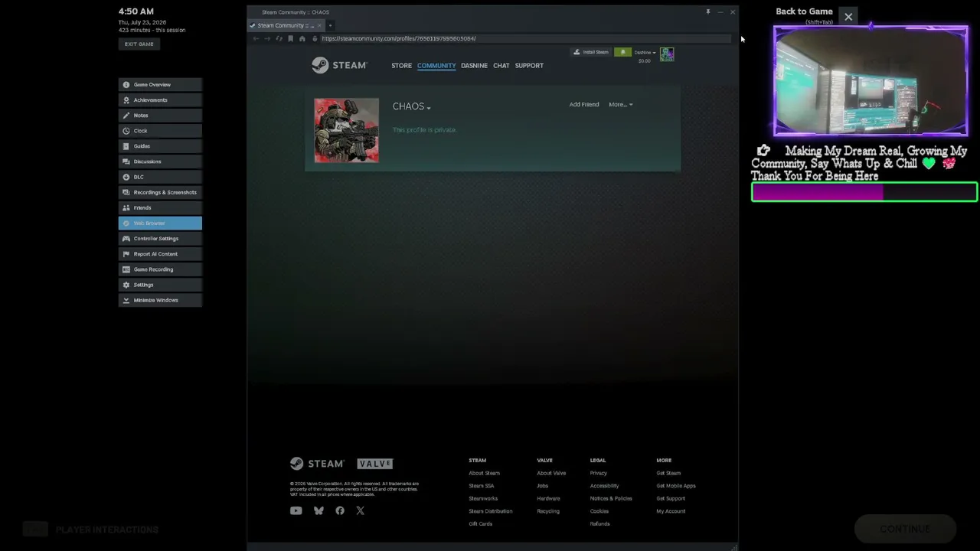Open Game Overview in the overlay sidebar
Viewport: 980px width, 551px height.
[160, 85]
